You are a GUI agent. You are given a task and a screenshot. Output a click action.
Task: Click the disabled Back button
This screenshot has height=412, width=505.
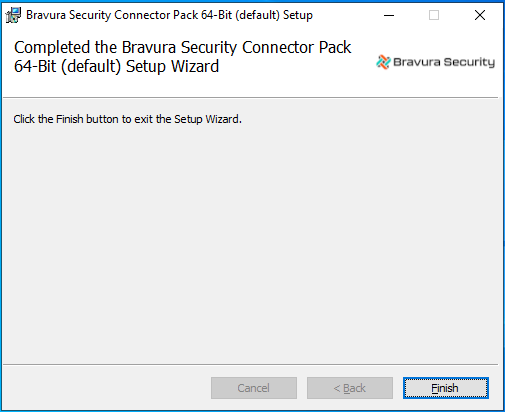click(x=350, y=388)
